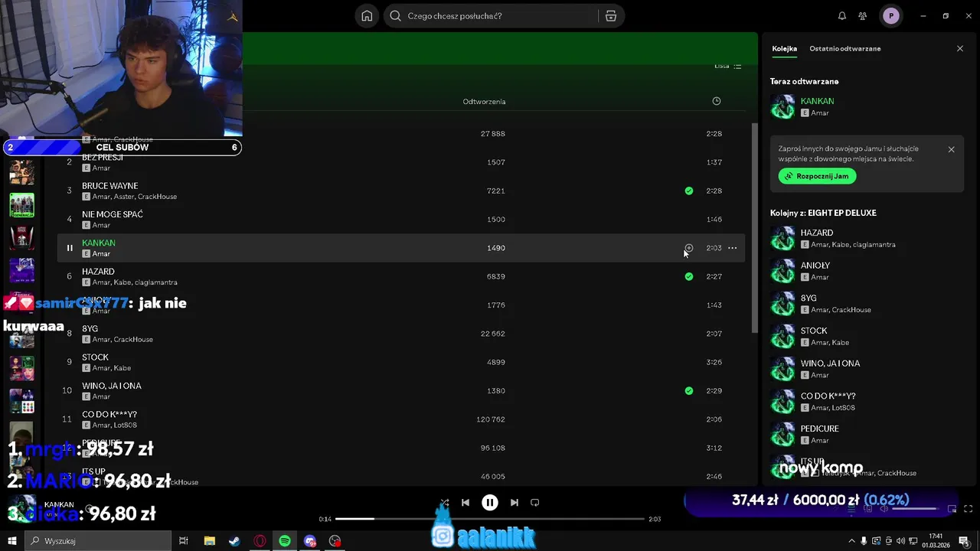Viewport: 980px width, 551px height.
Task: Remove HAZARD from liked songs
Action: pos(689,276)
